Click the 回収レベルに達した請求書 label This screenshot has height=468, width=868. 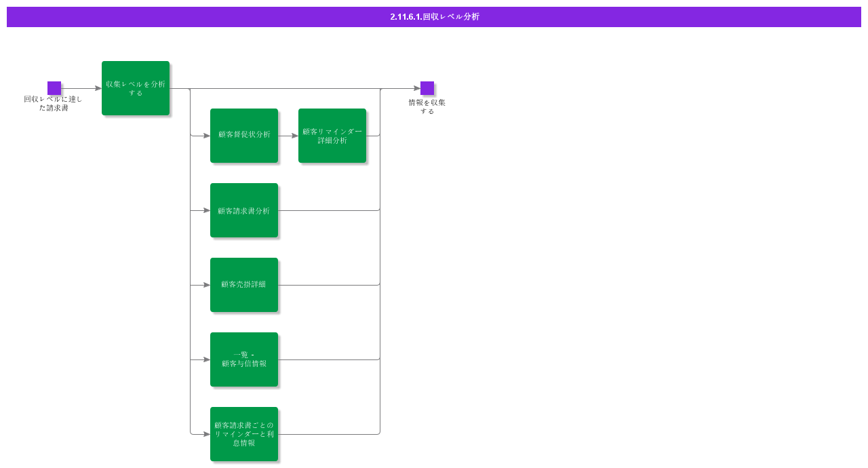pyautogui.click(x=53, y=103)
